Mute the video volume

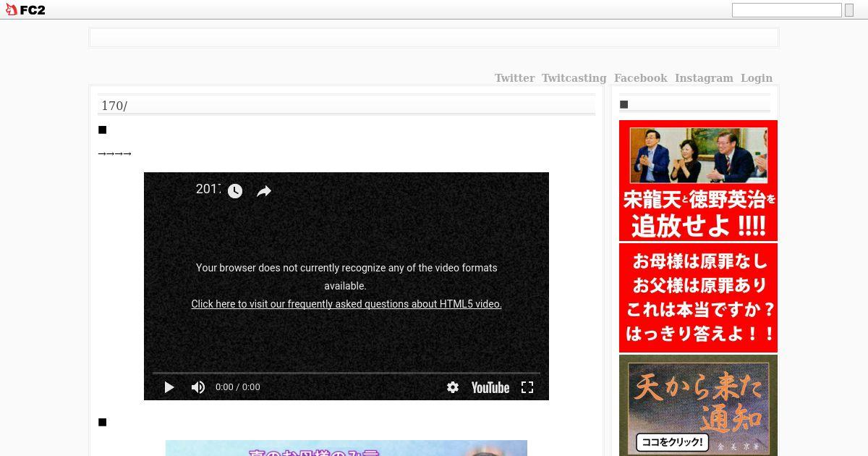click(x=197, y=387)
